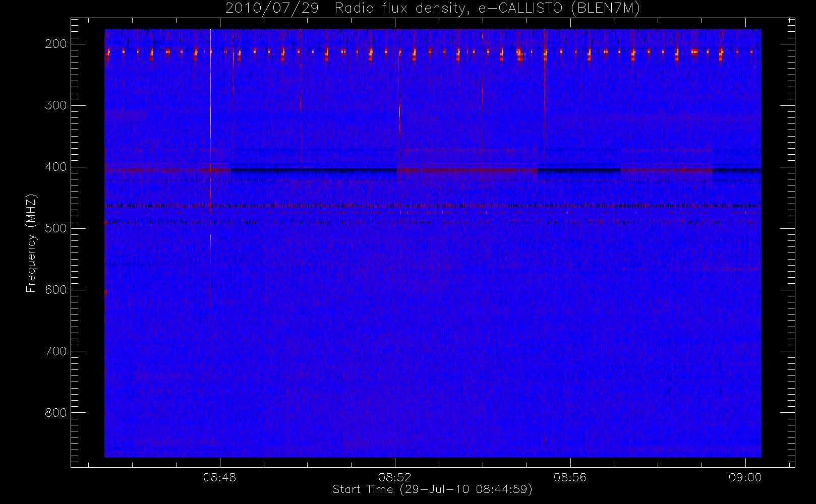Select the 800 frequency tick label
This screenshot has height=504, width=816.
point(56,413)
